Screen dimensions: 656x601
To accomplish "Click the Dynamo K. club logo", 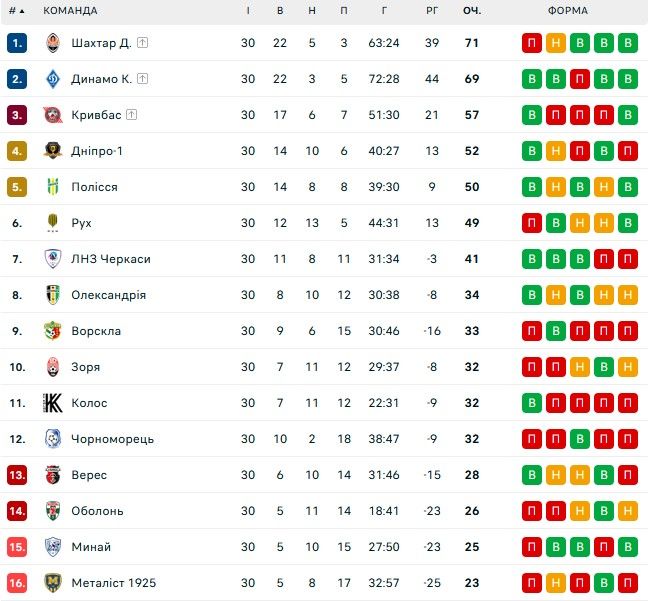I will click(x=53, y=79).
